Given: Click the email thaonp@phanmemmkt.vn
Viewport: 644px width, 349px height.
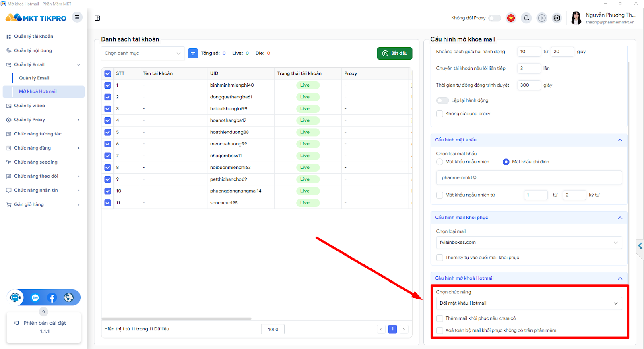Looking at the screenshot, I should click(x=610, y=22).
